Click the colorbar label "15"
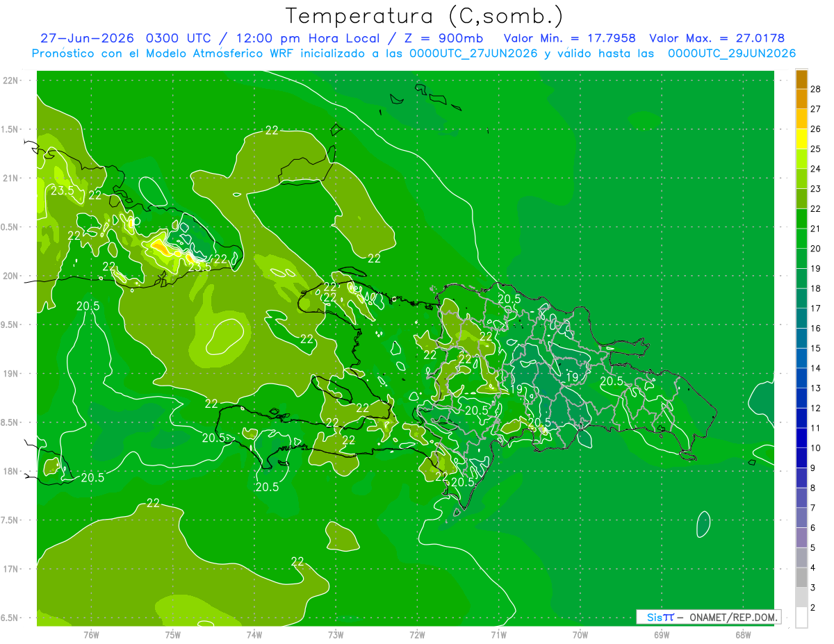 point(816,348)
